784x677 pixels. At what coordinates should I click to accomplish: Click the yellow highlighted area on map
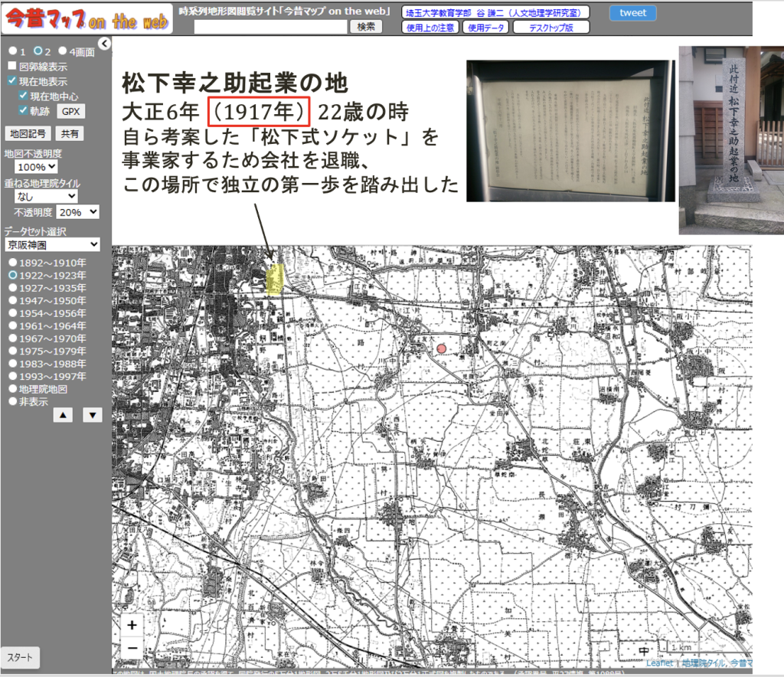[275, 279]
